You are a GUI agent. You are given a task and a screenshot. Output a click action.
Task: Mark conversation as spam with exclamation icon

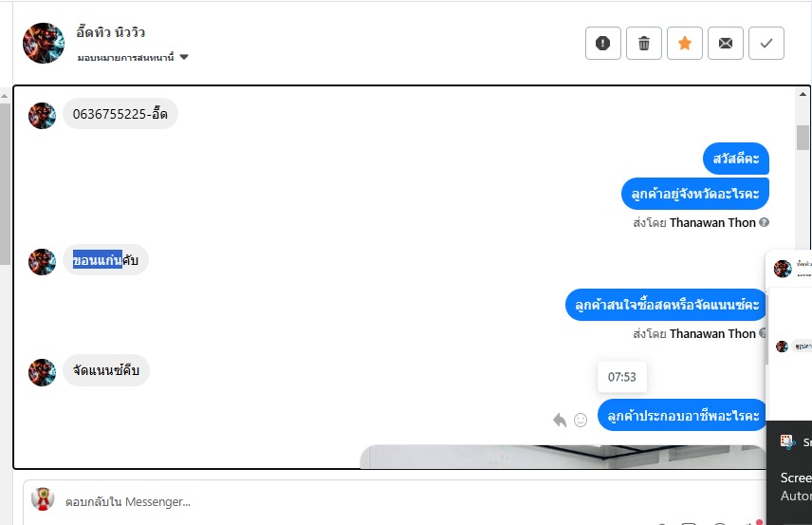tap(602, 43)
